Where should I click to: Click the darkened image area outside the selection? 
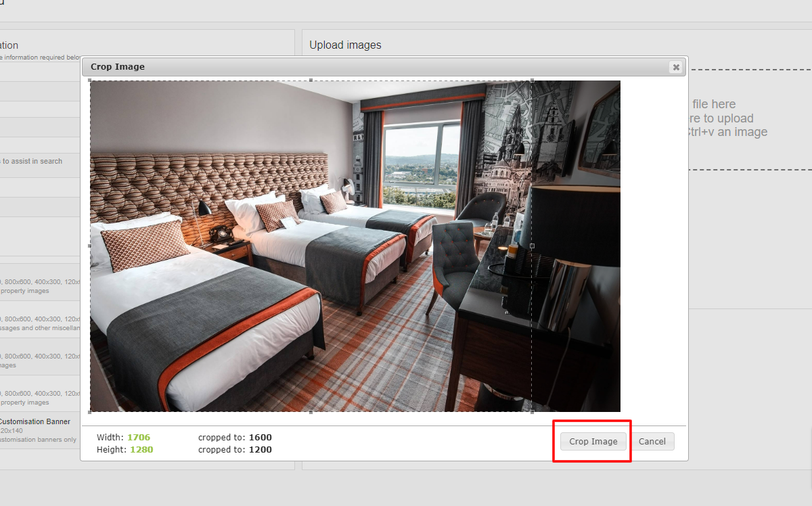[577, 246]
